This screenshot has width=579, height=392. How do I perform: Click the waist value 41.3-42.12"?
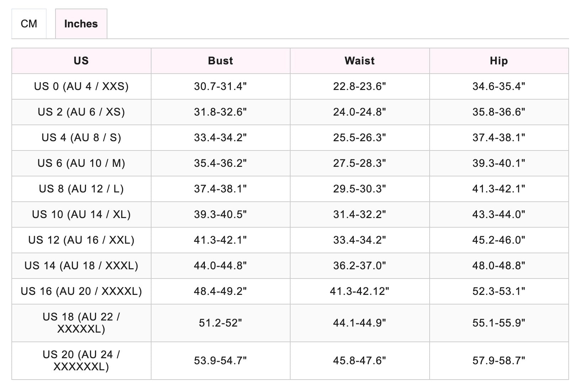point(360,291)
